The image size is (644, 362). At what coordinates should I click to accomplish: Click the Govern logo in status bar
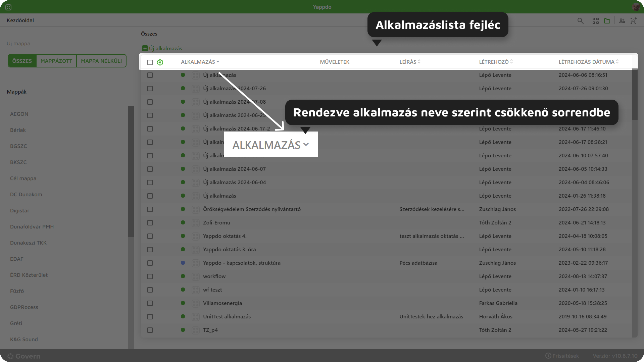tap(23, 356)
